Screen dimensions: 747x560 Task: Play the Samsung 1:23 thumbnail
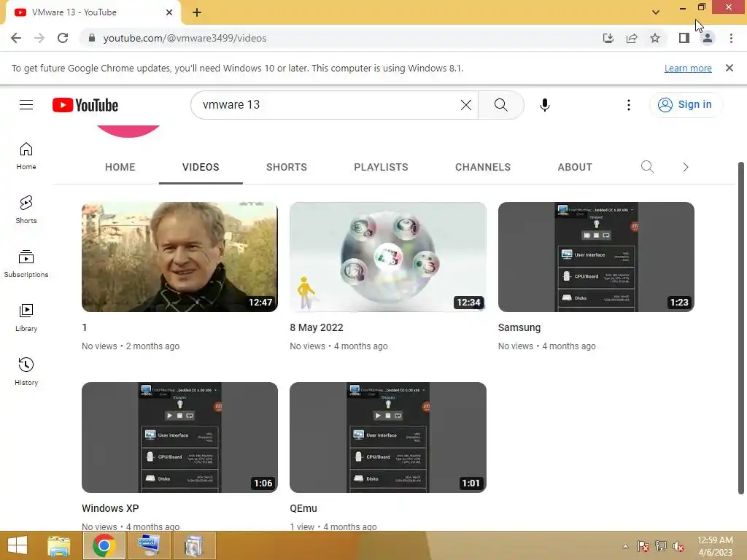click(596, 257)
